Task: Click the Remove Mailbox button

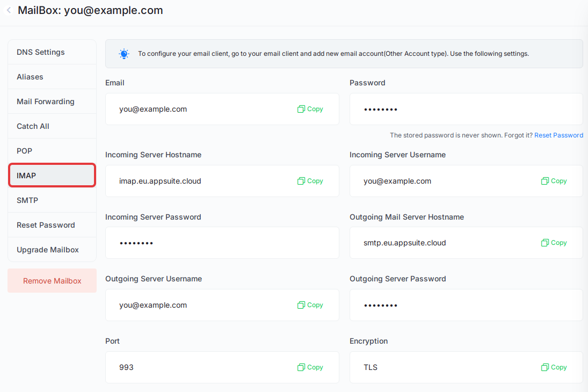Action: (52, 281)
